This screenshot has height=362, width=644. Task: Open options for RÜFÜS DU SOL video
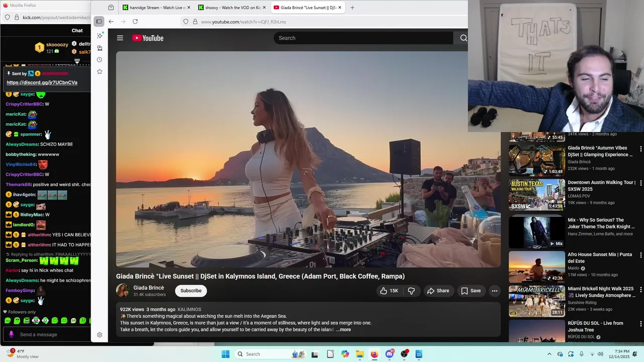click(x=640, y=324)
